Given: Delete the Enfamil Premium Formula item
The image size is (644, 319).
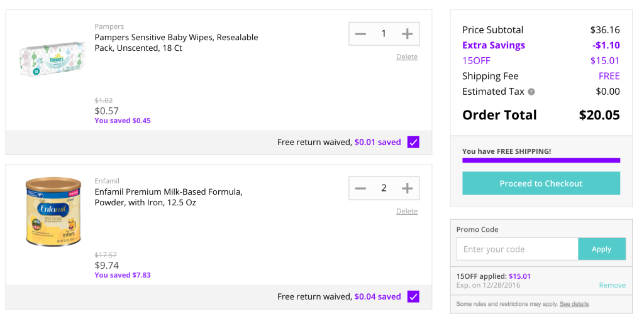Looking at the screenshot, I should [x=407, y=211].
